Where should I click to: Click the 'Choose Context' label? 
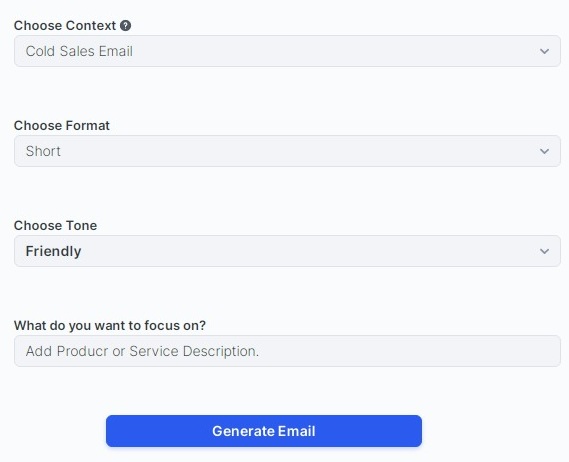(65, 25)
